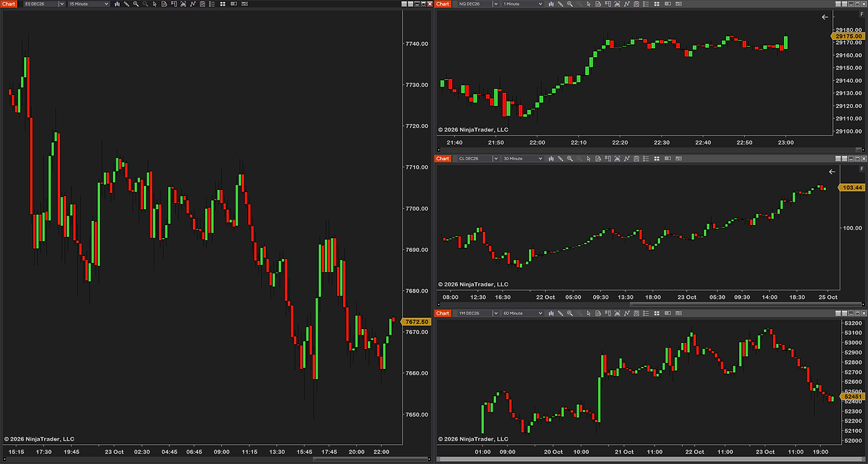Open Data Series bars icon in NQ chart
This screenshot has width=868, height=464.
click(551, 4)
